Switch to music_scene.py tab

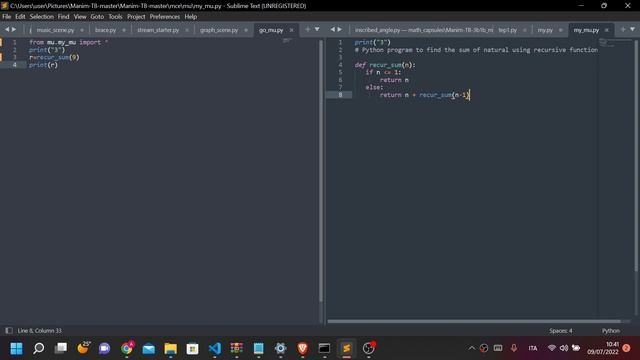pos(55,30)
